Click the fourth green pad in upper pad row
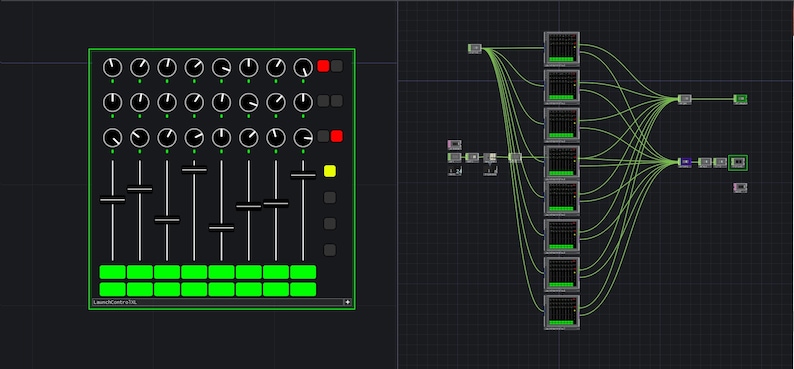The width and height of the screenshot is (794, 369). (194, 272)
